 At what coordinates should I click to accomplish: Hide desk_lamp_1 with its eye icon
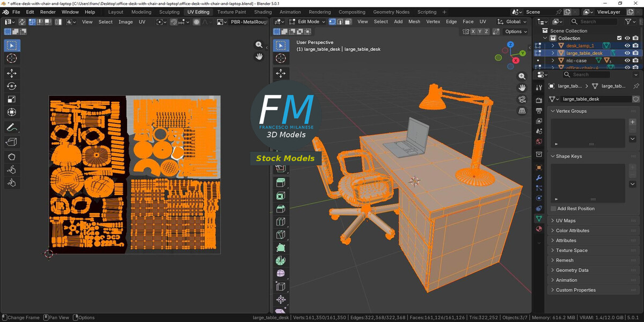coord(627,46)
